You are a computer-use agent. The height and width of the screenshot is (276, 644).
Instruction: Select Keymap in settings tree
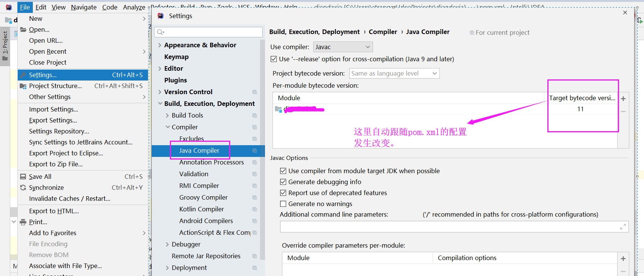[x=176, y=57]
